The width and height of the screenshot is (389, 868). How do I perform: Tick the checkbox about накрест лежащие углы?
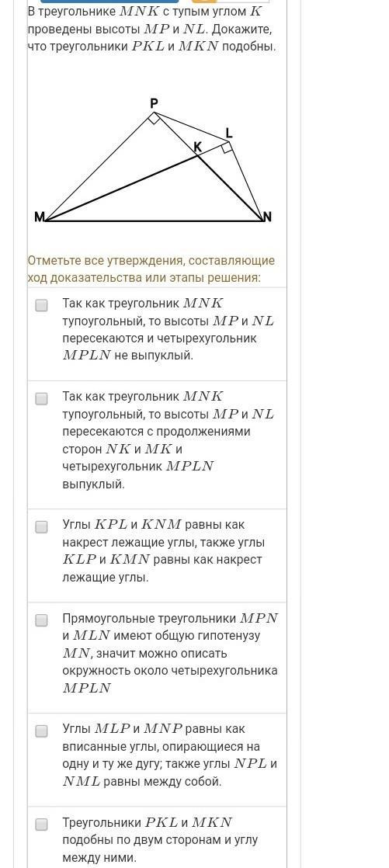point(41,526)
